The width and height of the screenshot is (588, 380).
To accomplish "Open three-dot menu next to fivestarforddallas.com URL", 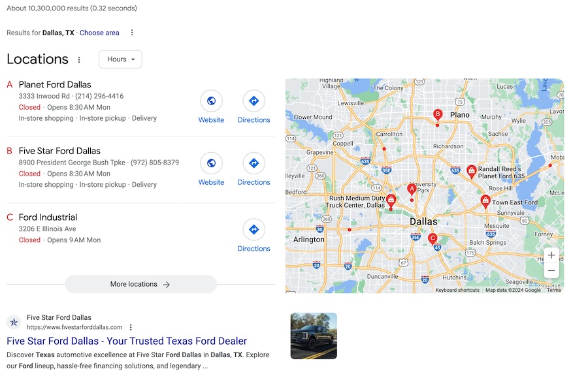I will tap(131, 327).
